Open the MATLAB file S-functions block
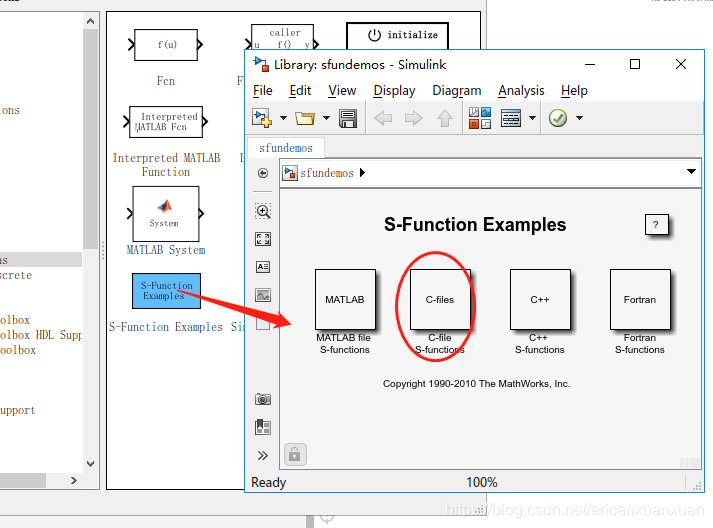 [345, 299]
